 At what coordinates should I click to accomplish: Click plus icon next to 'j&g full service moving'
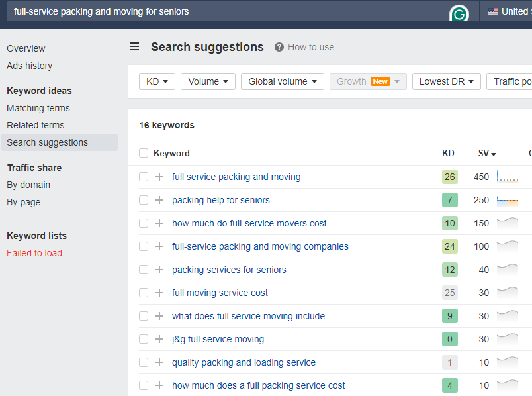(159, 339)
